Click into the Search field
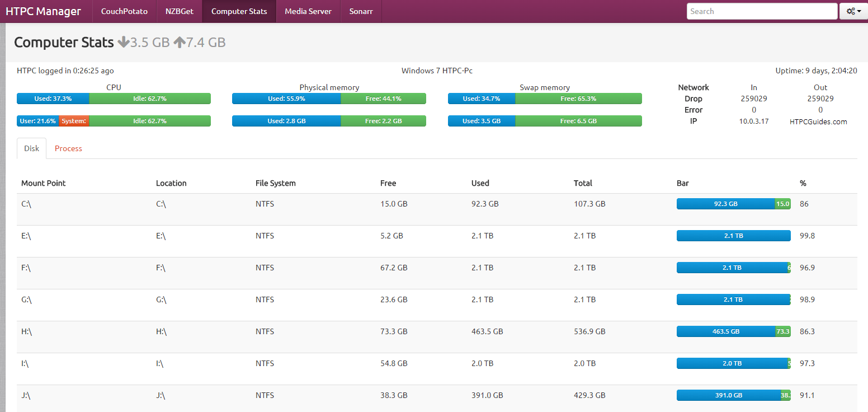The image size is (868, 412). (761, 11)
